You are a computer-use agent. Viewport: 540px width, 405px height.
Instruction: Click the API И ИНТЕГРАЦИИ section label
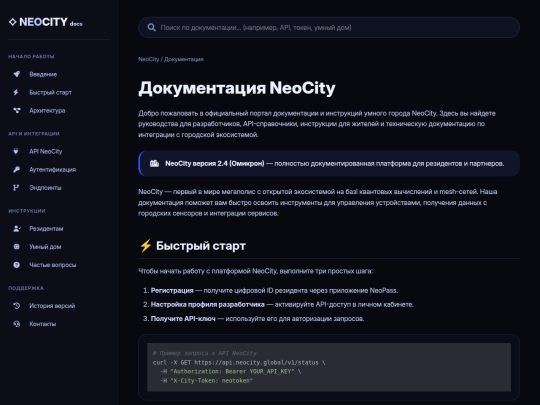34,134
